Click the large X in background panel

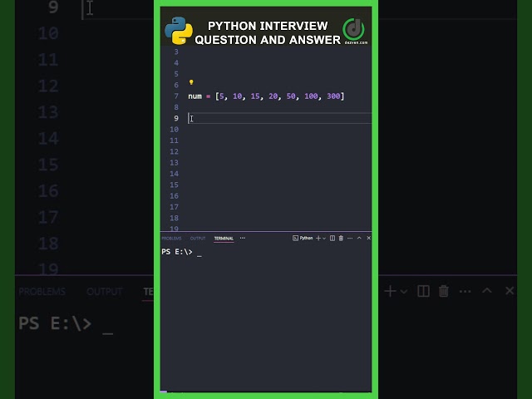click(x=510, y=290)
